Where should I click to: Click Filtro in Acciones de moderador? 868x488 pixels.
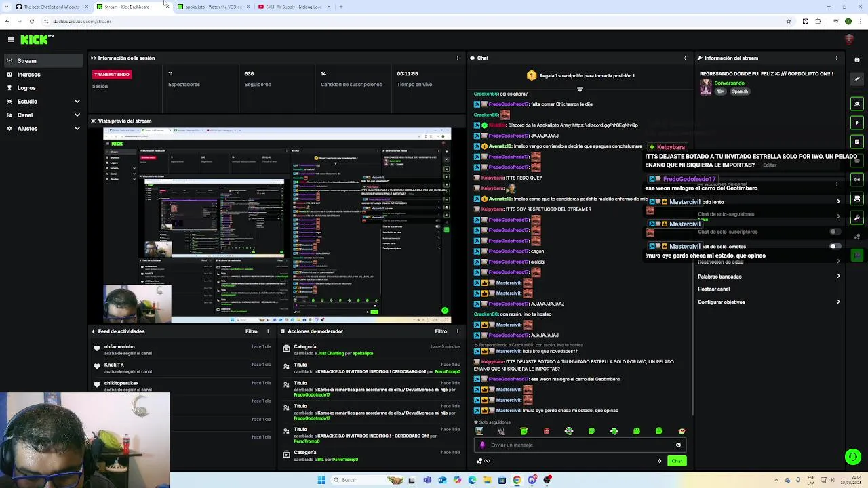coord(441,331)
